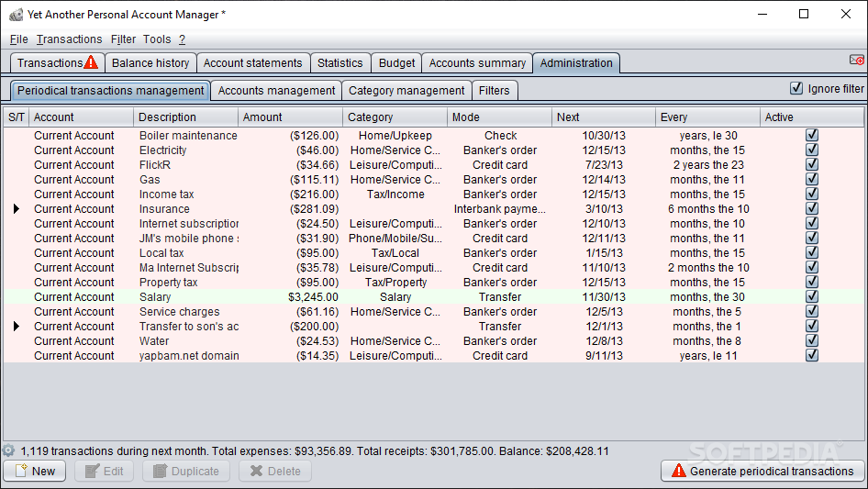Sort by the Description column header
Viewport: 868px width, 489px height.
[x=185, y=117]
